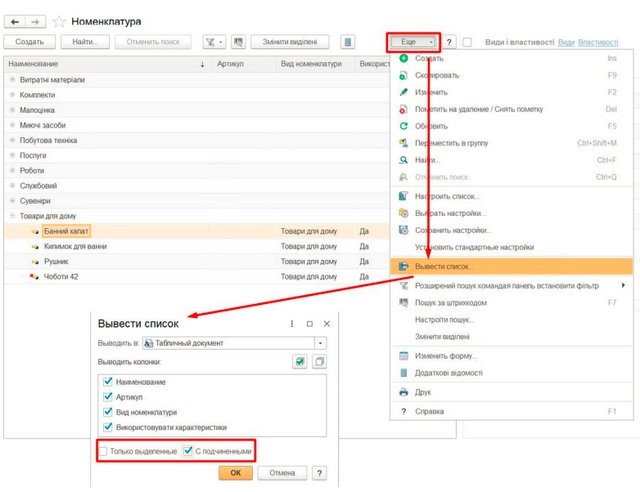Image resolution: width=640 pixels, height=492 pixels.
Task: Check all columns icon in Вывести список
Action: coord(300,362)
